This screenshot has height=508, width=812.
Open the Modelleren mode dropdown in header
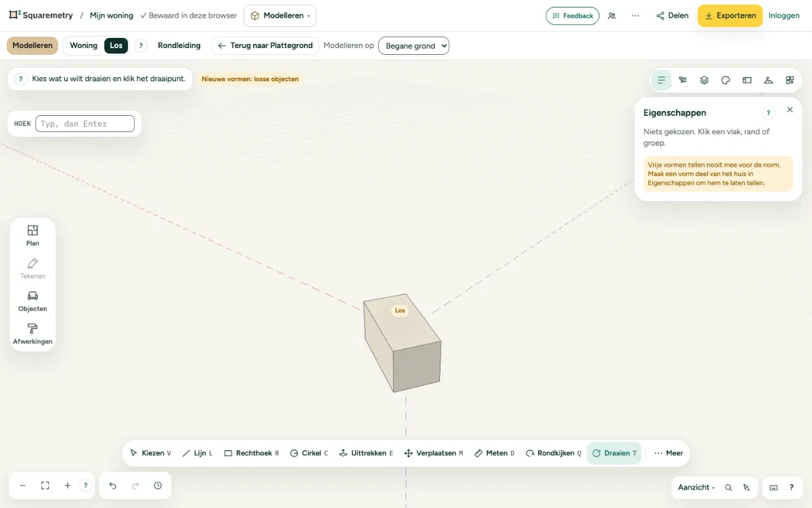click(280, 16)
